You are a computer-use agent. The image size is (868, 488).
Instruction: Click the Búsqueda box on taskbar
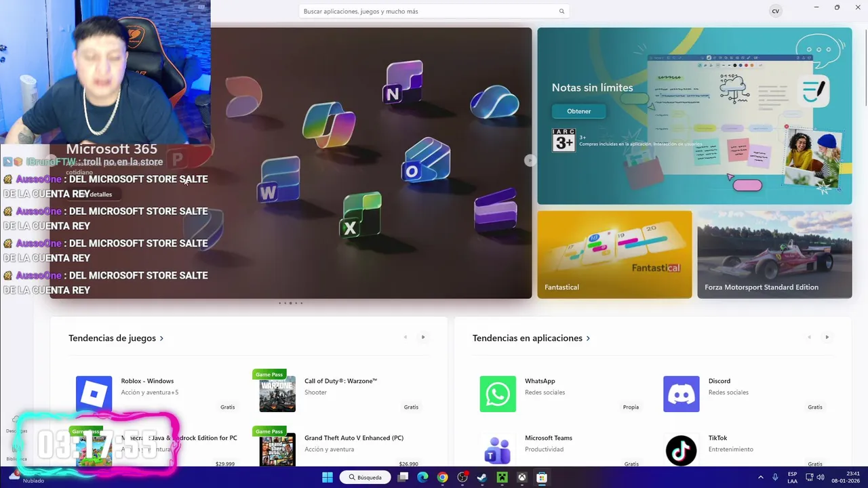(365, 477)
